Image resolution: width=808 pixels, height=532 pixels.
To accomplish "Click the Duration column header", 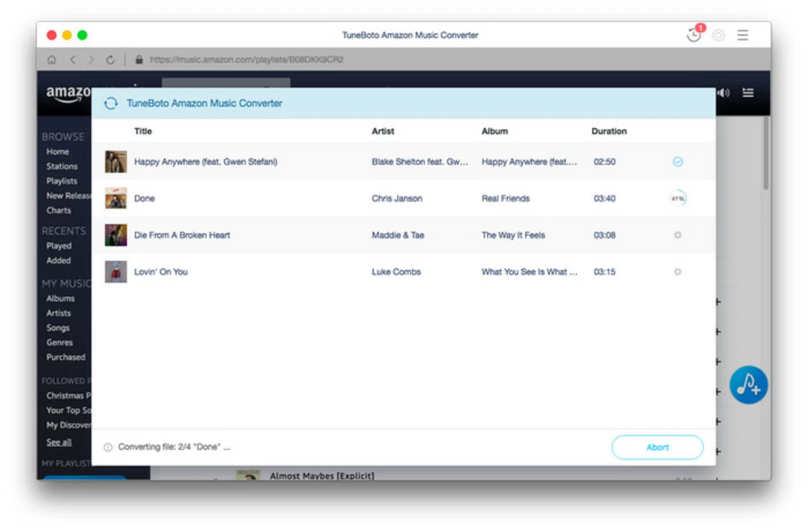I will point(609,132).
